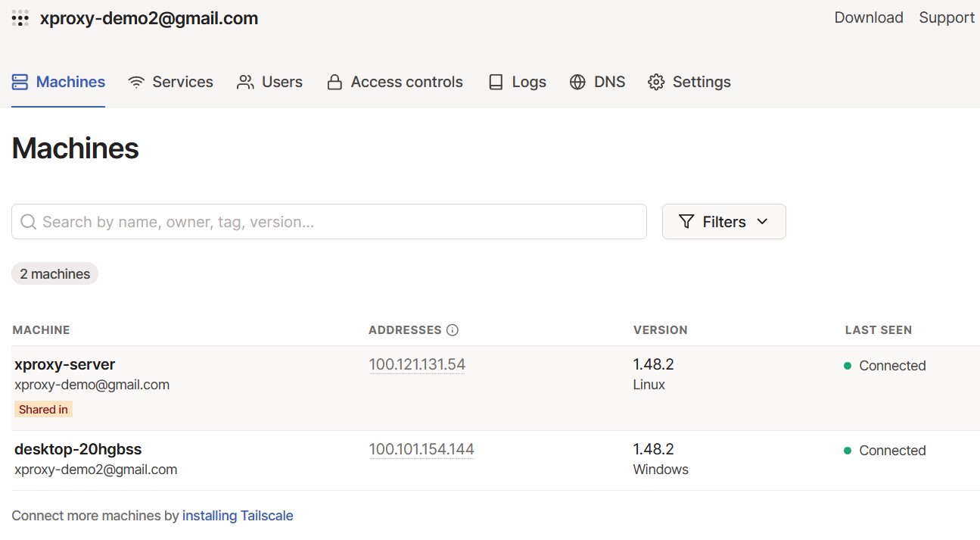The image size is (980, 540).
Task: Click the Machines server icon in the nav
Action: (20, 82)
